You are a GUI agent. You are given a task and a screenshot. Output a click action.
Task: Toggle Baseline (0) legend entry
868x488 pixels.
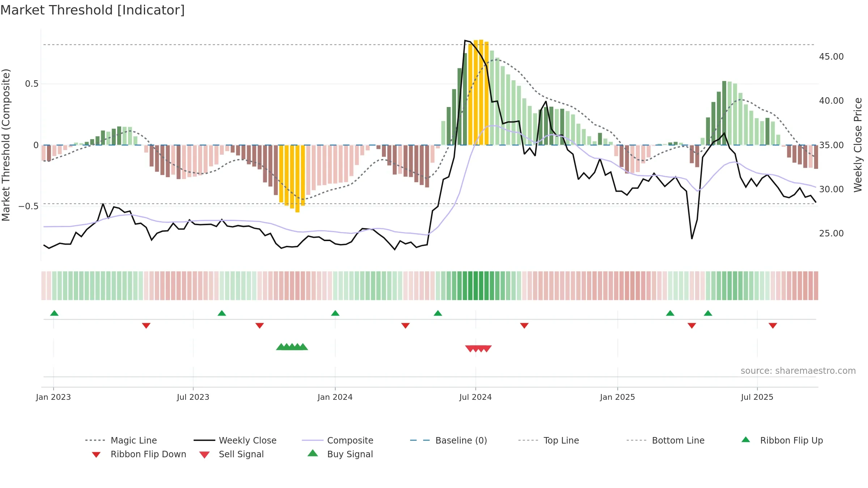(x=448, y=440)
